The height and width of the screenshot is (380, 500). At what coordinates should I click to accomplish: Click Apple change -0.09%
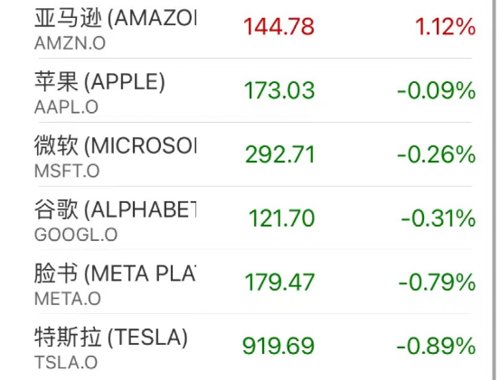tap(436, 91)
